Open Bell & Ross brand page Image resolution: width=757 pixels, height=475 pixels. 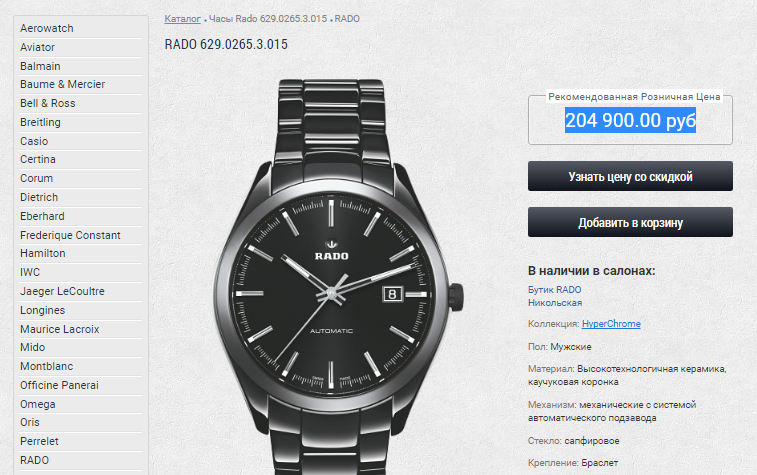pyautogui.click(x=48, y=103)
